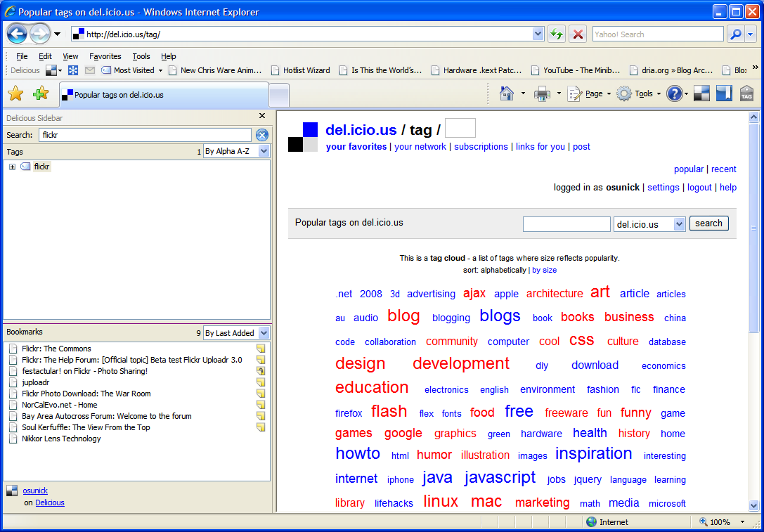The width and height of the screenshot is (764, 532).
Task: Stop loading with the red X icon
Action: coord(578,34)
